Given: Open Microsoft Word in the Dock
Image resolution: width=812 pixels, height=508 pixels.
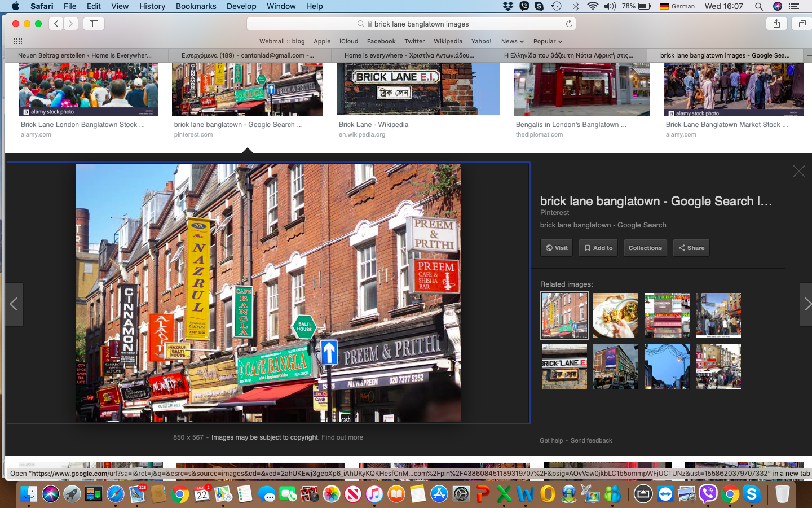Looking at the screenshot, I should click(x=526, y=494).
